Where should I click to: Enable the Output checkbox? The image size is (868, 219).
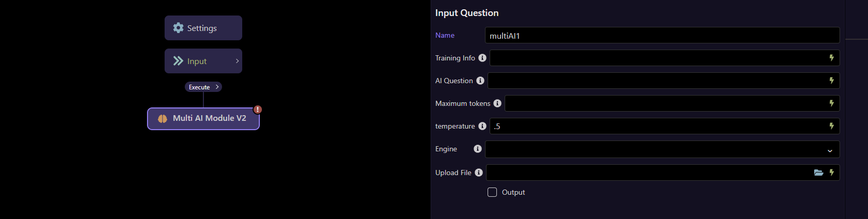click(492, 192)
